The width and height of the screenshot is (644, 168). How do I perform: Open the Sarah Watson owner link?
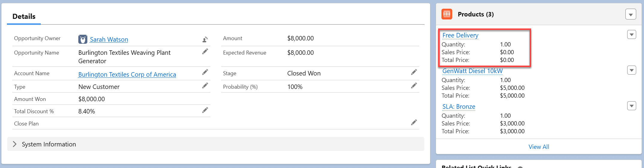(x=109, y=40)
